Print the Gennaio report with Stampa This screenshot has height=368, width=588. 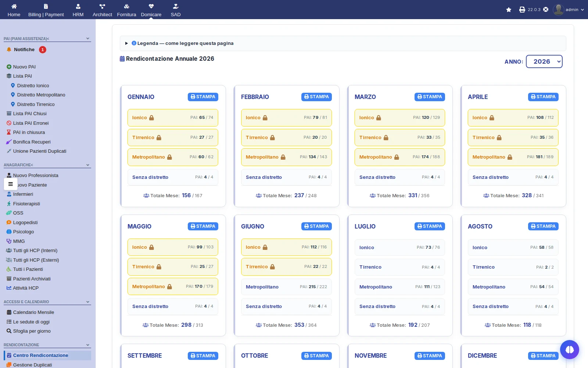pyautogui.click(x=203, y=97)
